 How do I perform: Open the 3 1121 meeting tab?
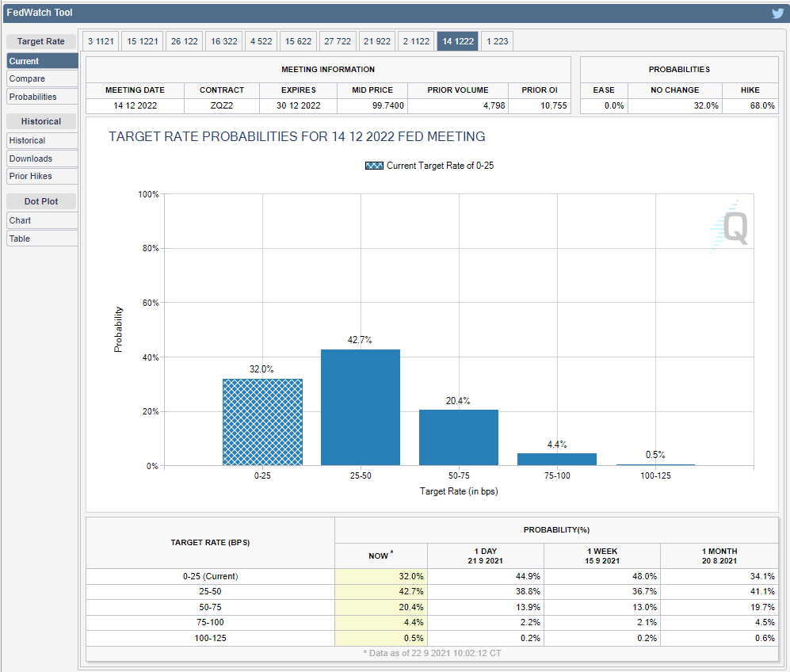pos(101,41)
